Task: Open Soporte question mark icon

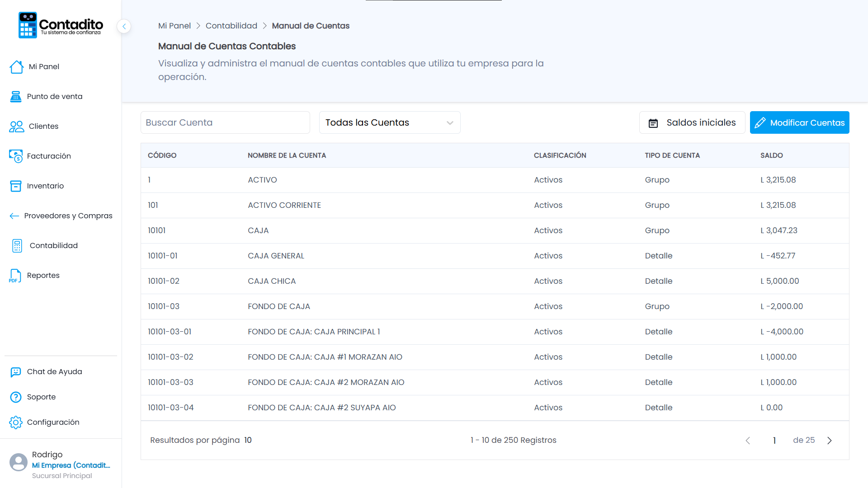Action: pos(16,397)
